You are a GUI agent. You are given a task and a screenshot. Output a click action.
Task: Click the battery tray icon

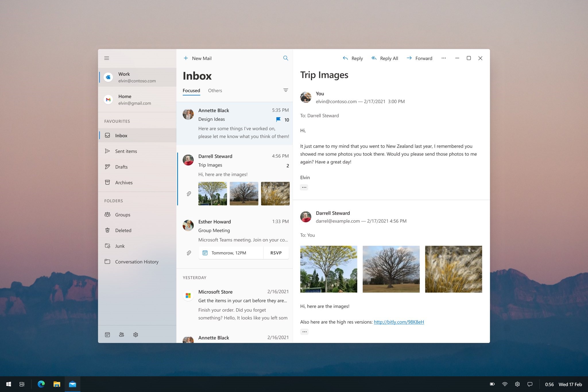[492, 384]
